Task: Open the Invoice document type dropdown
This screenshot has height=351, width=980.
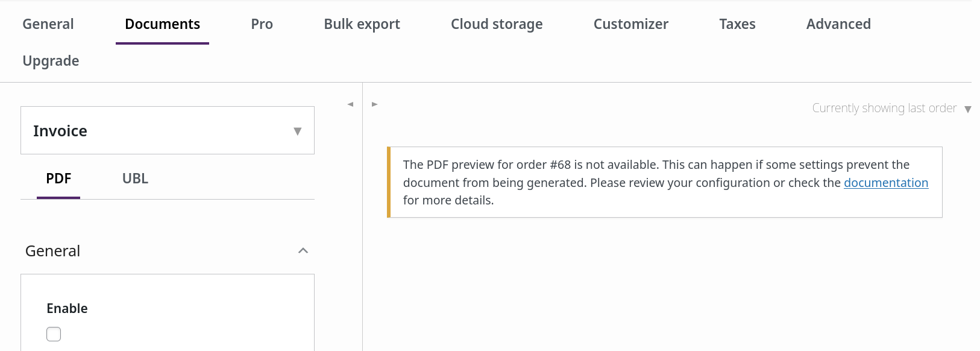Action: coord(168,130)
